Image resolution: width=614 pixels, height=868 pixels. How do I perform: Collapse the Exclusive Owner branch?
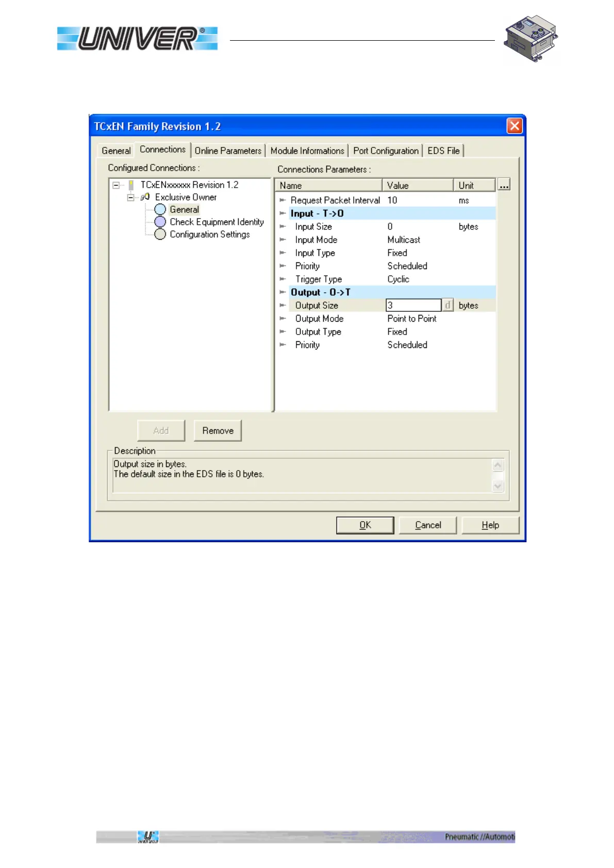(130, 197)
